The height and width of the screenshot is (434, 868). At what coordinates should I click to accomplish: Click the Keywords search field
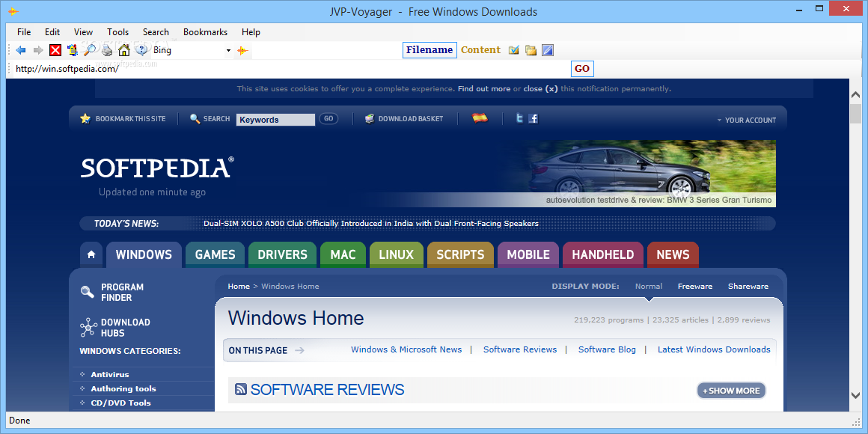coord(275,120)
